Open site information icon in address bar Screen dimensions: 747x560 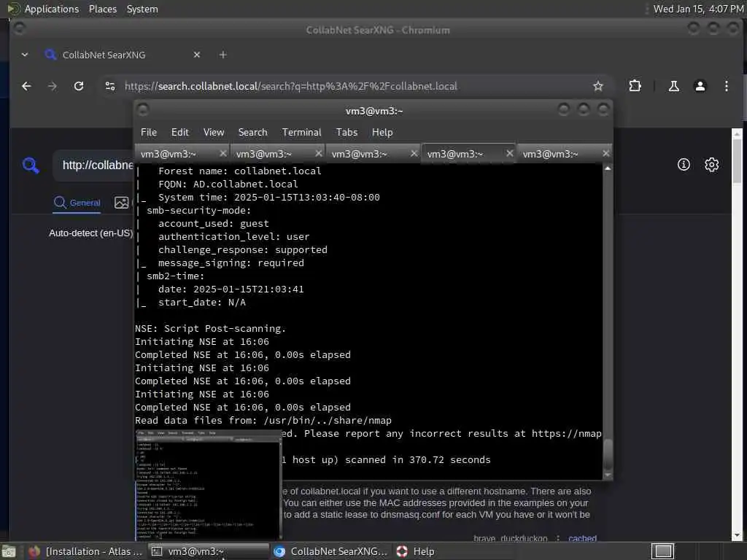[x=110, y=86]
